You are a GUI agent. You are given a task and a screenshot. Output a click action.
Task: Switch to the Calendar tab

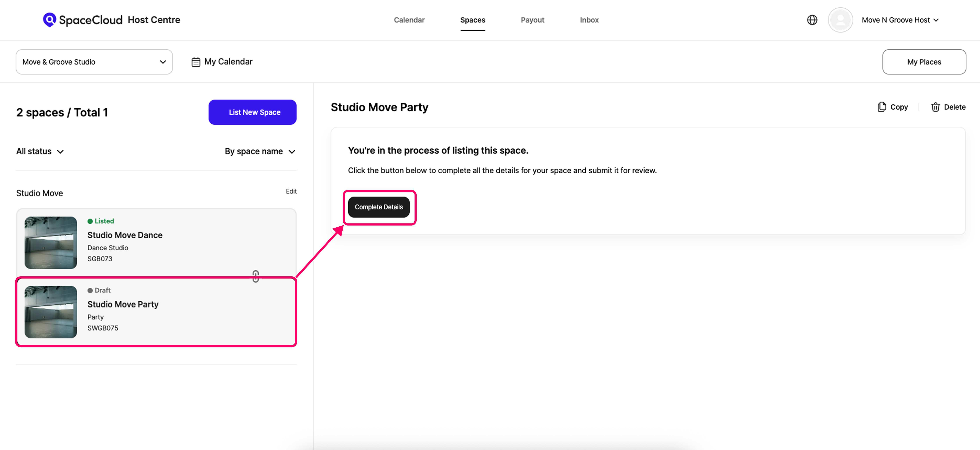409,20
